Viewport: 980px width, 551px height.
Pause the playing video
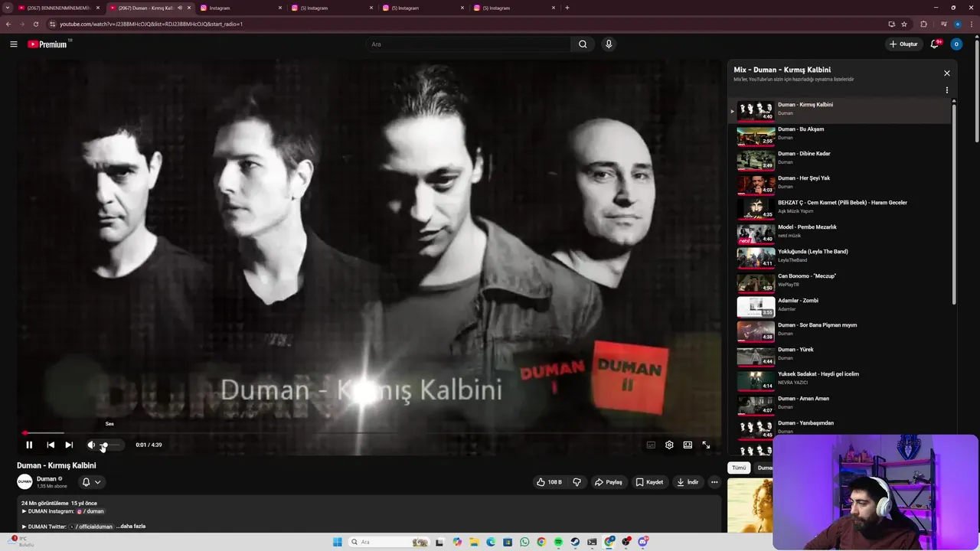[x=29, y=445]
